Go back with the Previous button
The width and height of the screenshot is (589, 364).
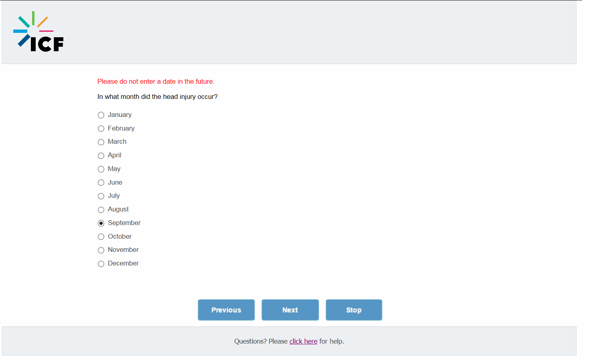tap(226, 310)
